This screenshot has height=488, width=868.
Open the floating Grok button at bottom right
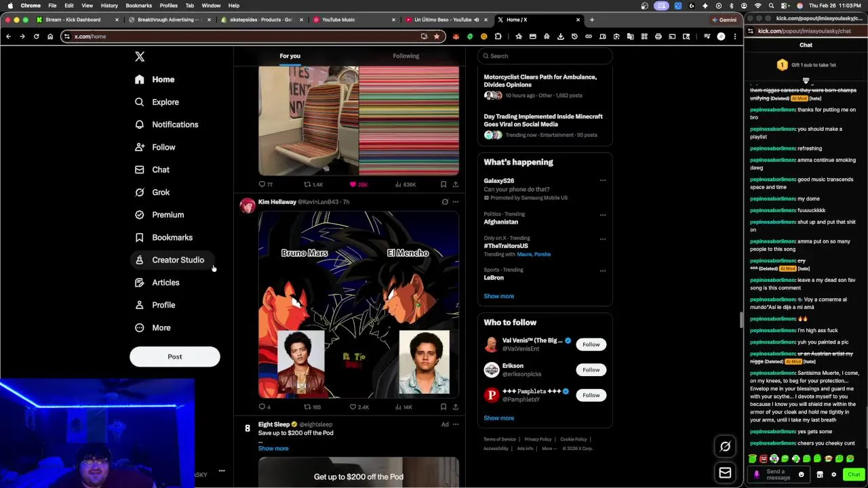point(725,446)
